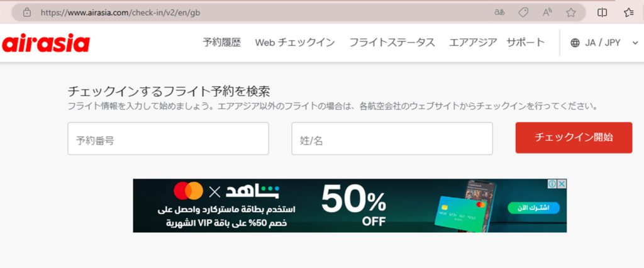Add page to favorites with star icon
This screenshot has width=644, height=268.
pyautogui.click(x=570, y=13)
